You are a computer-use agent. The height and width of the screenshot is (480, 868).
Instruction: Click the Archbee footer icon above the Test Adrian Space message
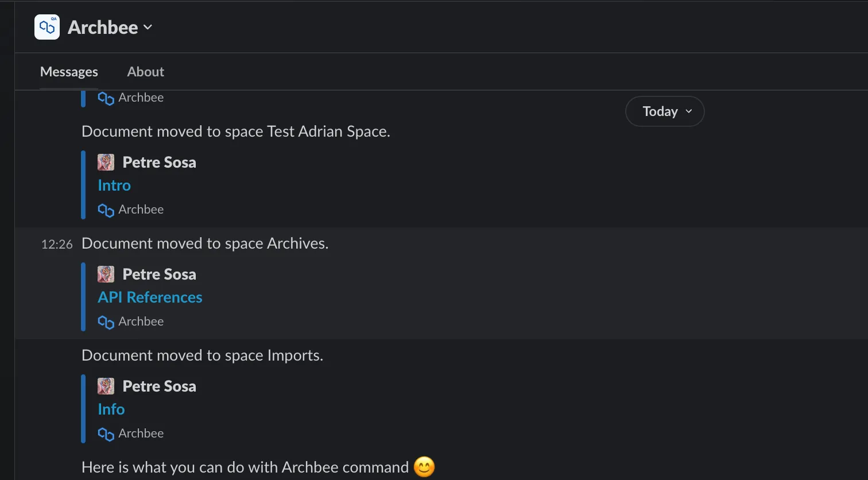pyautogui.click(x=106, y=98)
